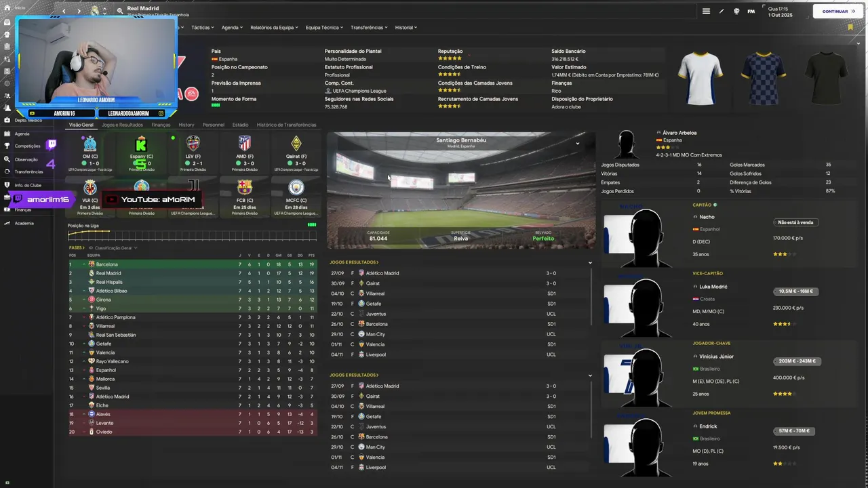Open Endrick's player profile

[x=708, y=426]
